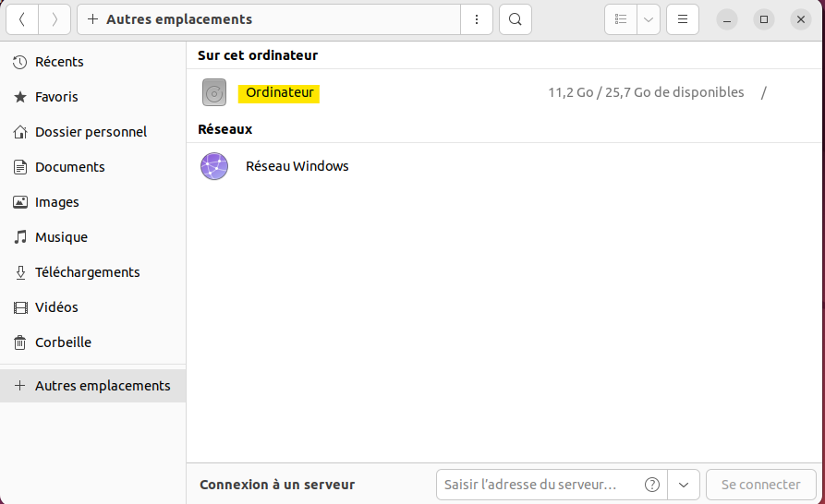This screenshot has height=504, width=825.
Task: Toggle the list view icon
Action: [x=621, y=19]
